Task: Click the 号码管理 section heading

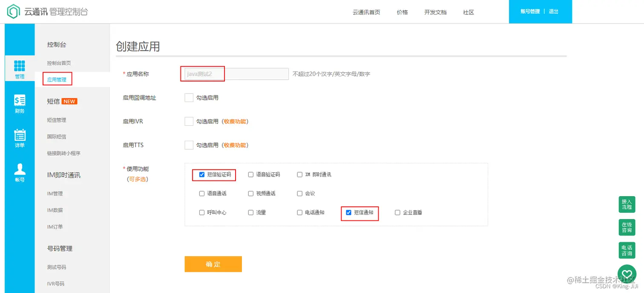Action: (x=60, y=249)
